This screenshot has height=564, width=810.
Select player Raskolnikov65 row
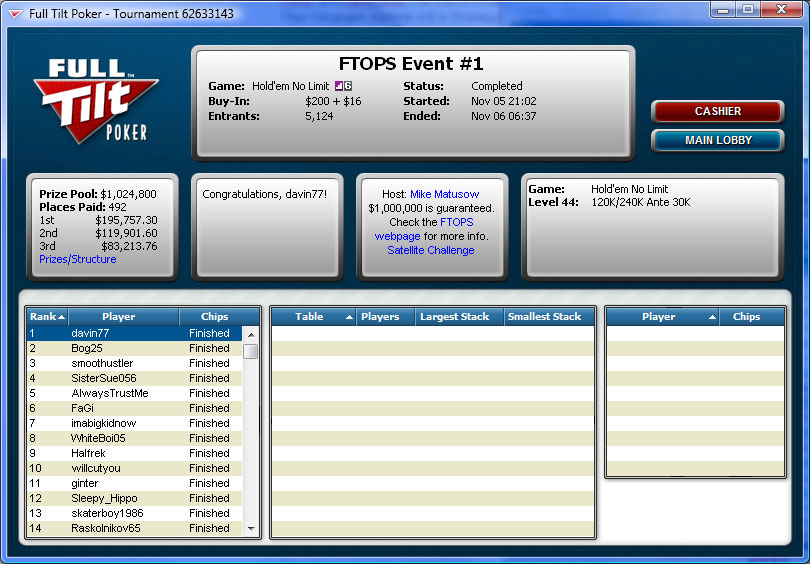point(134,528)
